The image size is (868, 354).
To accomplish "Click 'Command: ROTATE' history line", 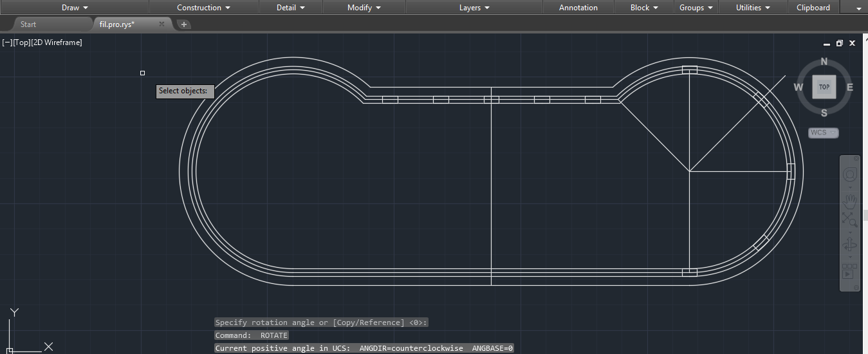I will (x=252, y=335).
